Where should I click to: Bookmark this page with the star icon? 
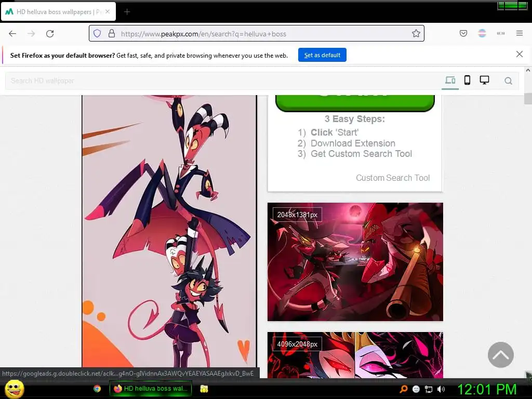[x=416, y=33]
